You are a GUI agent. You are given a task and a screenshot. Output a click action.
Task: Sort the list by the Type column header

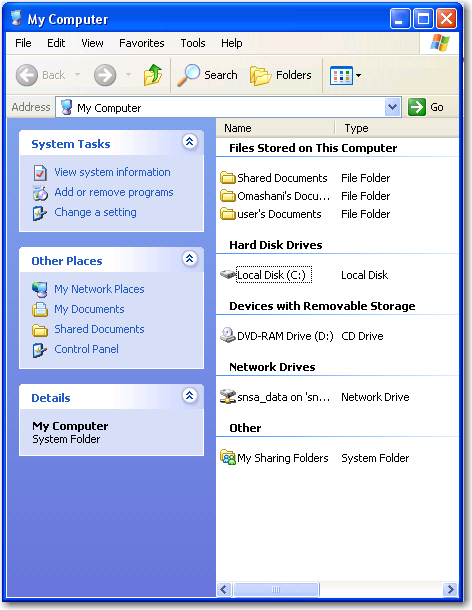[397, 128]
